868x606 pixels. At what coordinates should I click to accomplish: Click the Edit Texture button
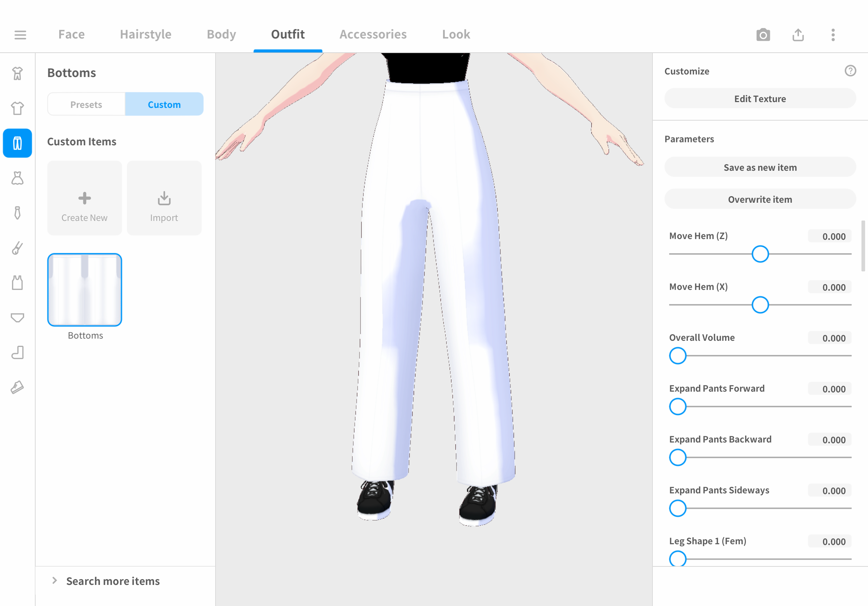click(760, 98)
